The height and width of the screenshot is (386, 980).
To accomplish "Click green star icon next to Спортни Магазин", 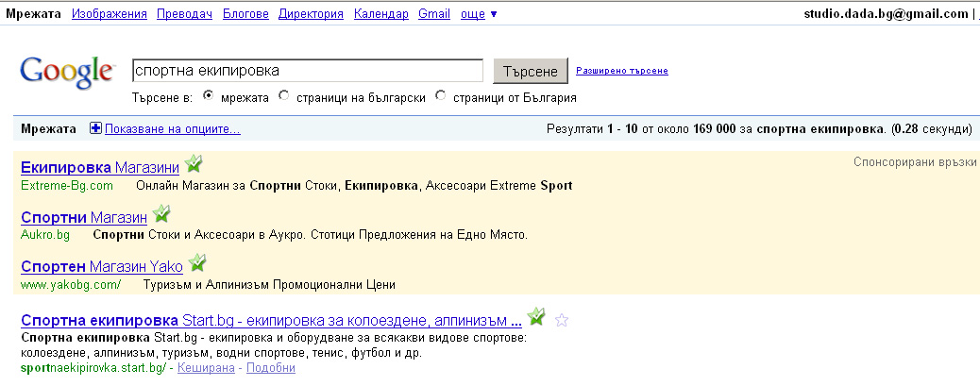I will (161, 214).
